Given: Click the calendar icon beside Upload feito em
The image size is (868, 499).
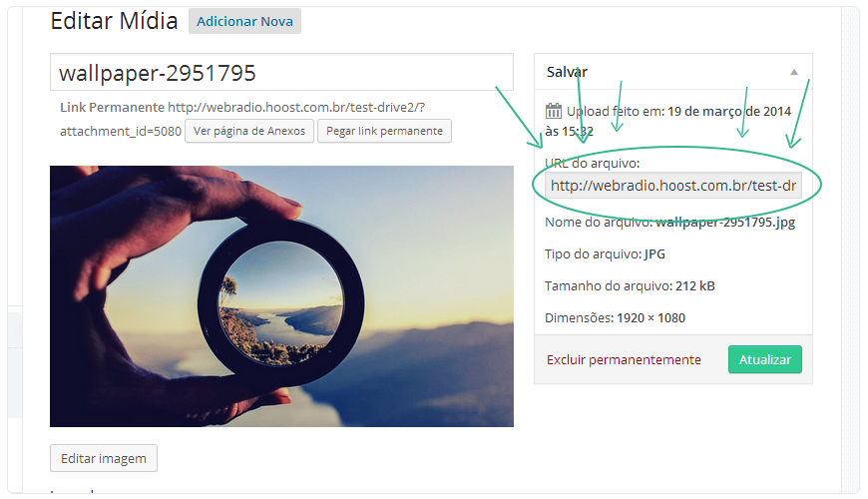Looking at the screenshot, I should 554,111.
